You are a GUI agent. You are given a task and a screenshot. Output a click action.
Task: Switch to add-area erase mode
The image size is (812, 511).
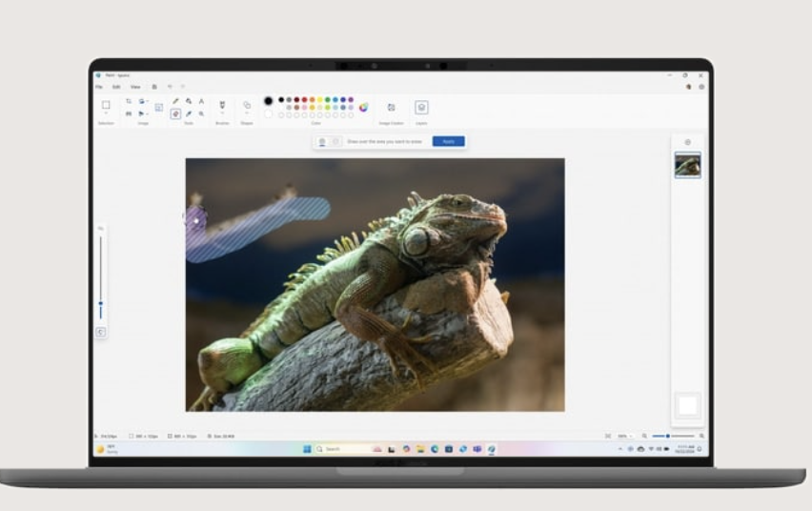(321, 141)
